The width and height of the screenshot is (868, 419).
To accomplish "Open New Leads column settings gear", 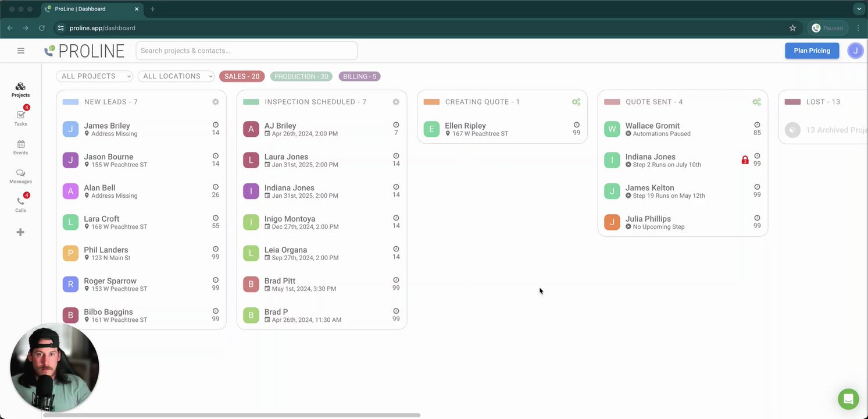I will click(x=216, y=102).
